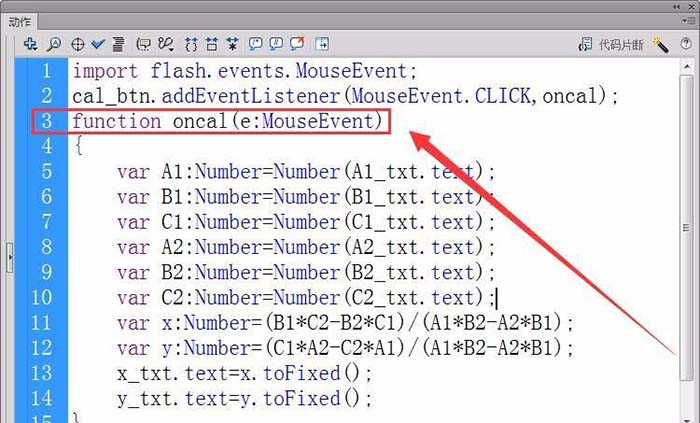The height and width of the screenshot is (423, 700).
Task: Click line number 5 in gutter
Action: 46,172
